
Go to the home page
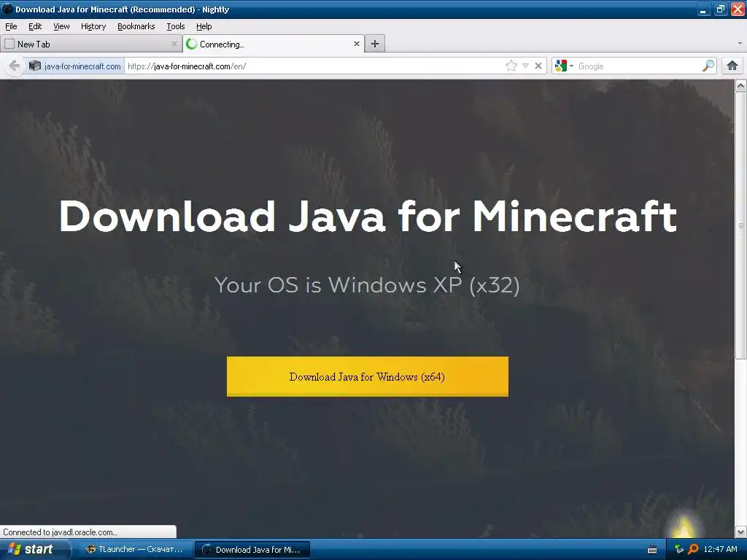[x=732, y=66]
